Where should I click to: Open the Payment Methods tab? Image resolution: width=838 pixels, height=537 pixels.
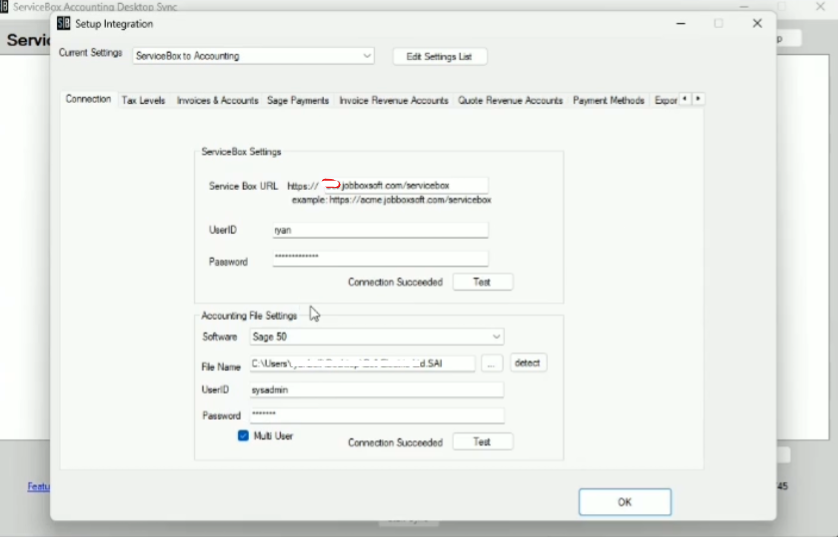coord(608,100)
